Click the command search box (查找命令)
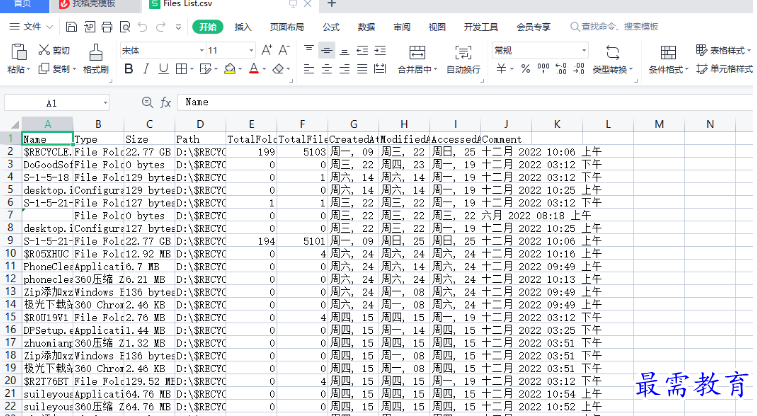 [614, 27]
